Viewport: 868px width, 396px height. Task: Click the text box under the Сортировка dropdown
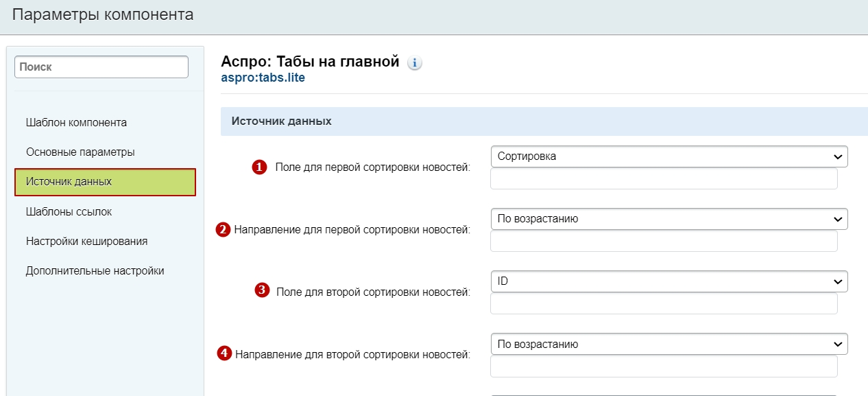pyautogui.click(x=664, y=178)
